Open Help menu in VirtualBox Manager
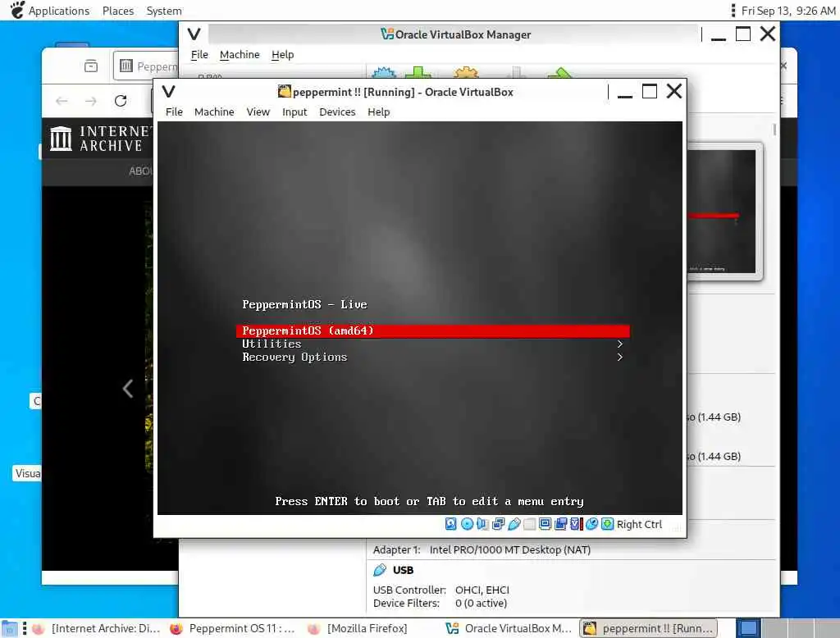Image resolution: width=840 pixels, height=638 pixels. click(x=282, y=55)
